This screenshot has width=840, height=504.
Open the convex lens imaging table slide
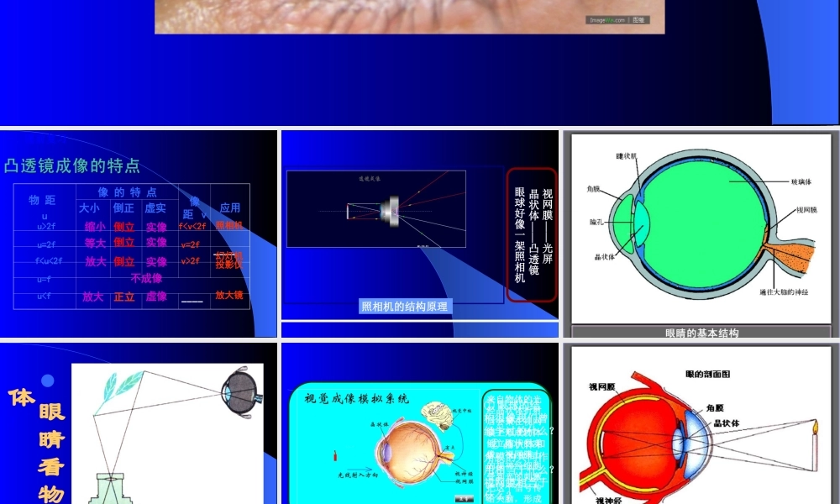[x=139, y=234]
